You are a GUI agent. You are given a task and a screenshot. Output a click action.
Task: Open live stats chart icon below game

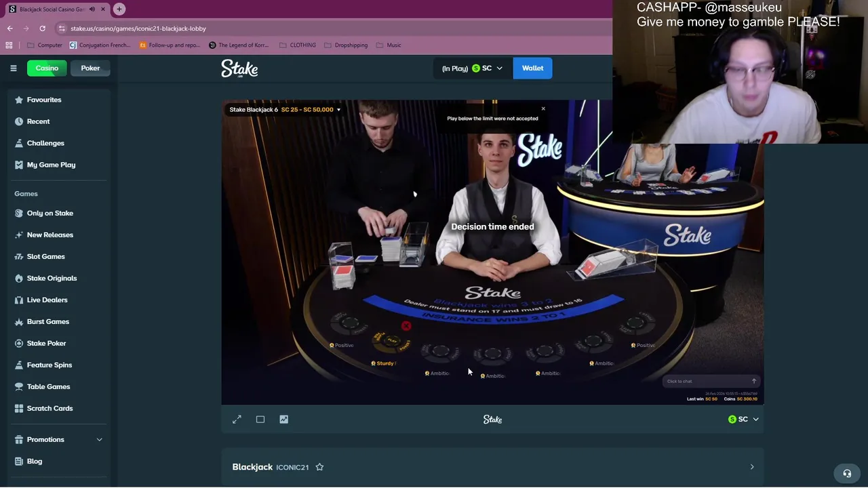tap(283, 420)
